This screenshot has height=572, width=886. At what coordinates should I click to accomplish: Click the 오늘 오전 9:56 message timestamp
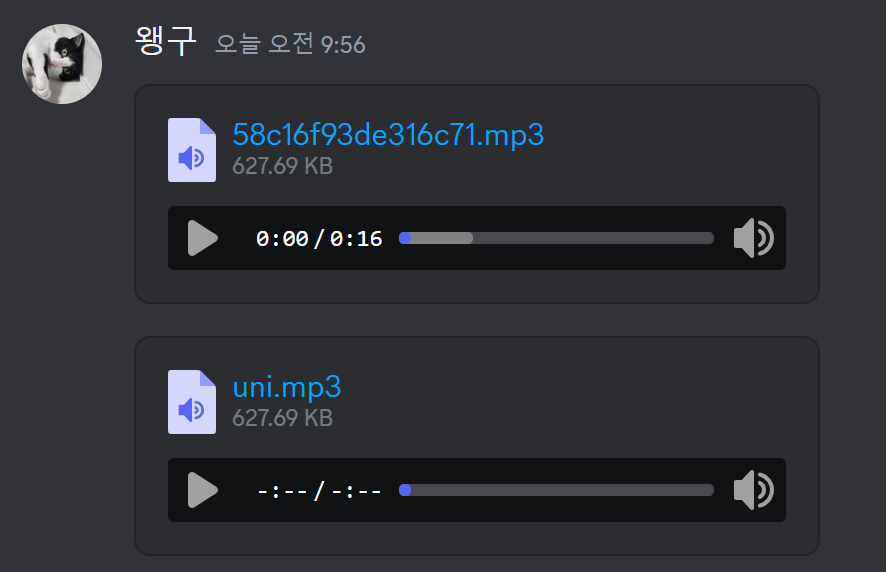(x=290, y=44)
